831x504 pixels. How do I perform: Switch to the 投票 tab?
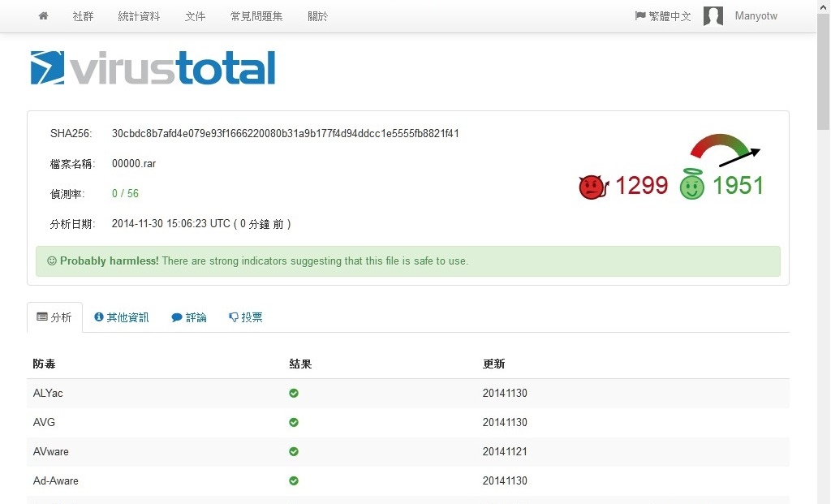246,317
